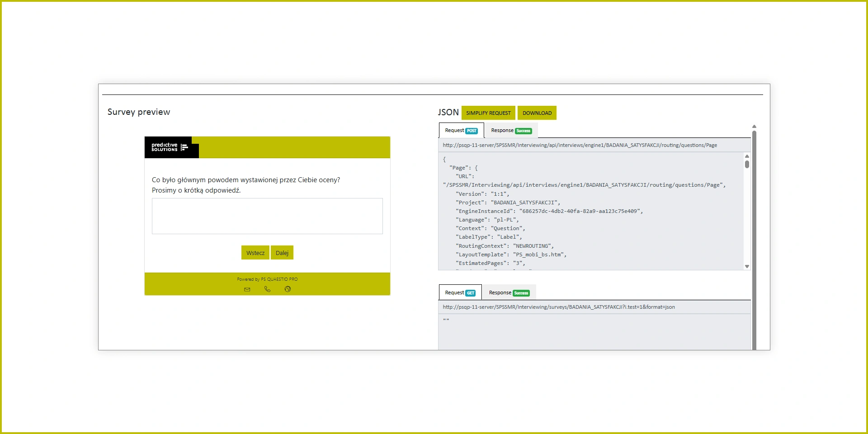Click the survey answer text box
The height and width of the screenshot is (434, 868).
(x=267, y=216)
